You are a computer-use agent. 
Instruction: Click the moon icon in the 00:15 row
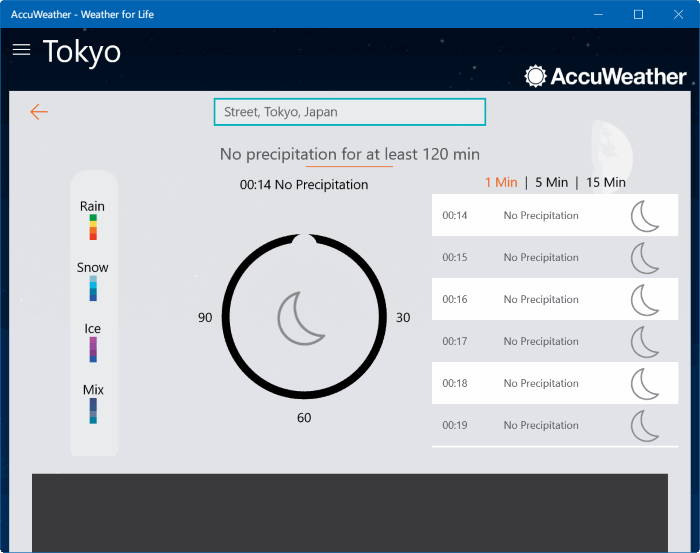645,258
